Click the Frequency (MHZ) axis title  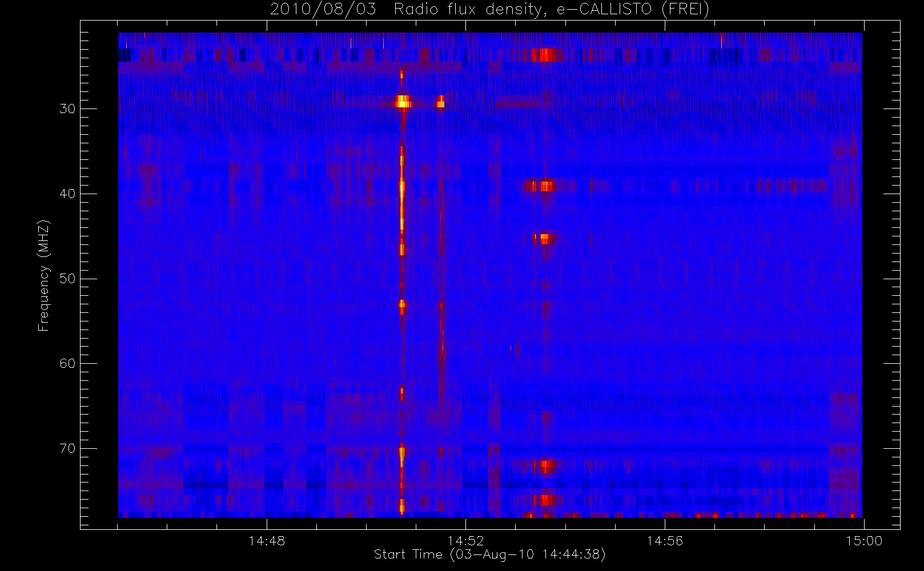44,275
